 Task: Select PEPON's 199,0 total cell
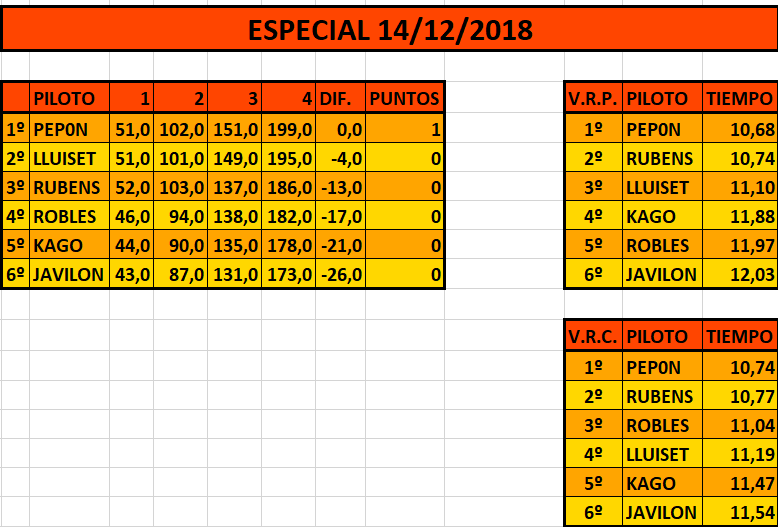[289, 130]
